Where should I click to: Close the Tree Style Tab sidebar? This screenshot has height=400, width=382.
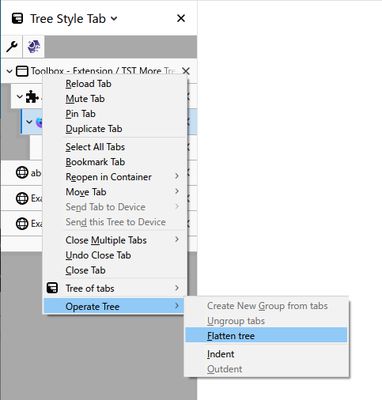tap(181, 18)
